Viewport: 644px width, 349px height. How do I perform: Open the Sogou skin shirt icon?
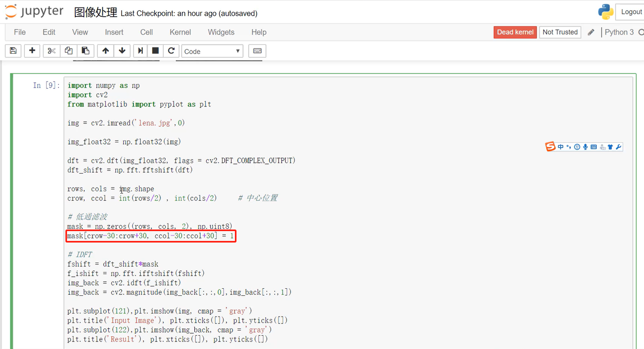pos(610,147)
